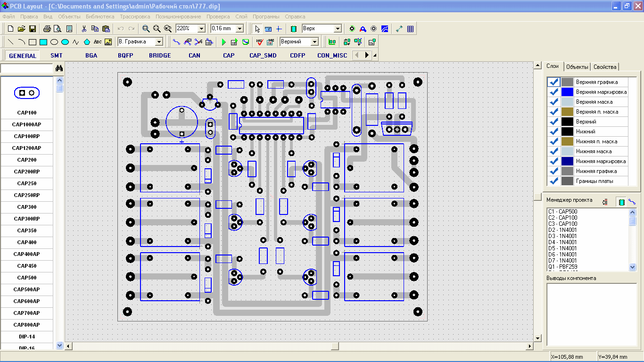Click the zoom in magnifier icon
Screen dimensions: 644x362
point(146,29)
